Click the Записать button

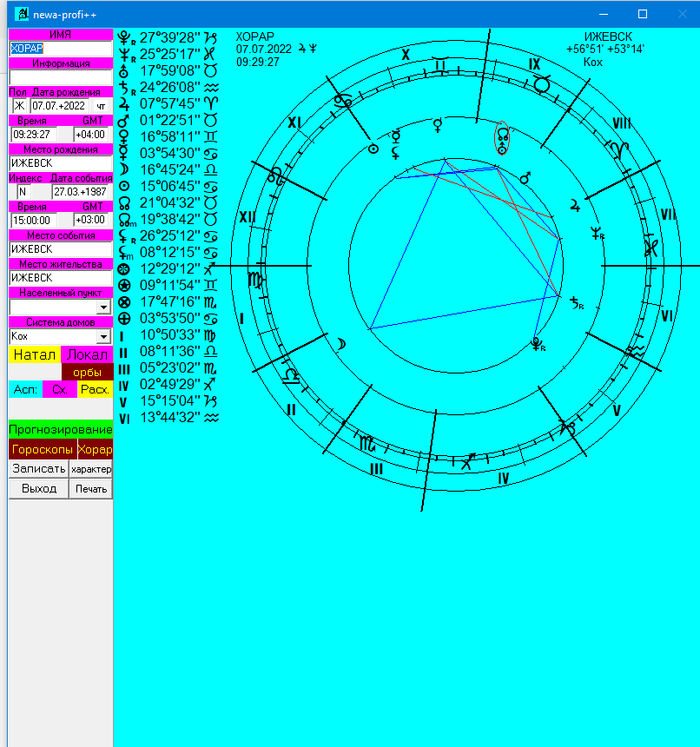click(38, 469)
